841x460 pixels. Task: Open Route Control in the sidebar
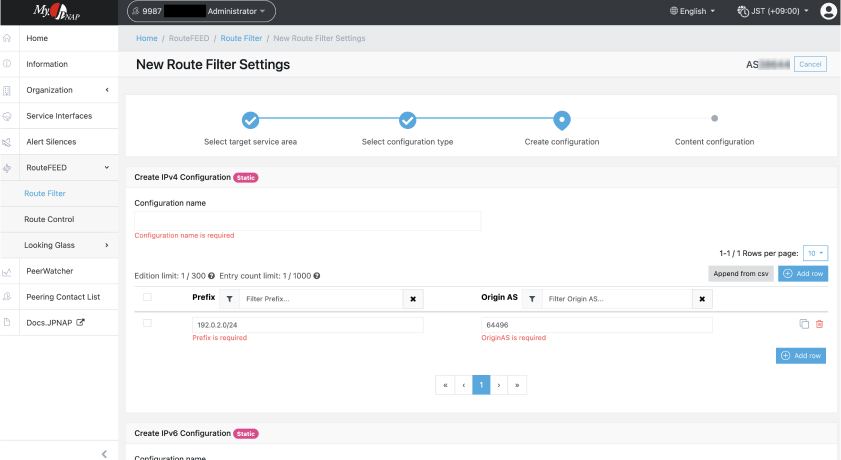49,219
